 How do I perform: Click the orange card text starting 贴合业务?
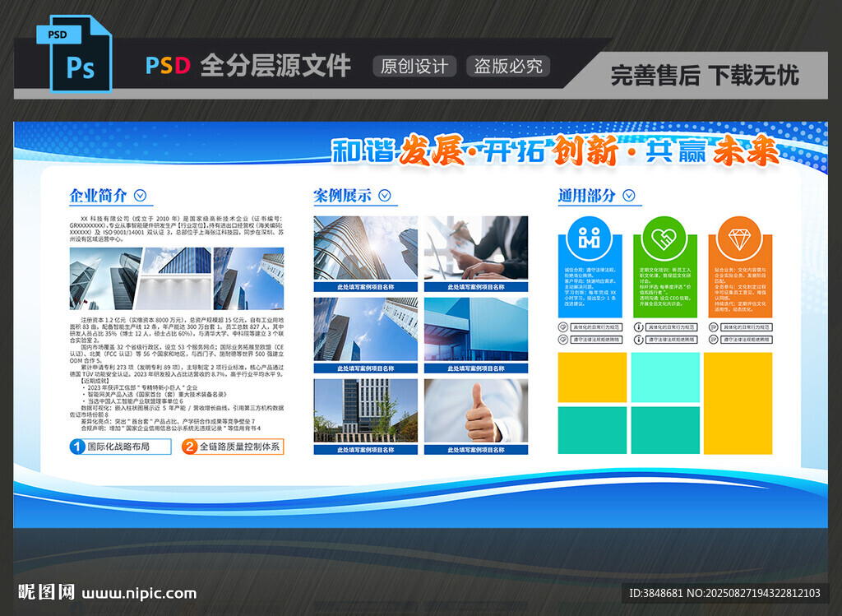pyautogui.click(x=740, y=289)
